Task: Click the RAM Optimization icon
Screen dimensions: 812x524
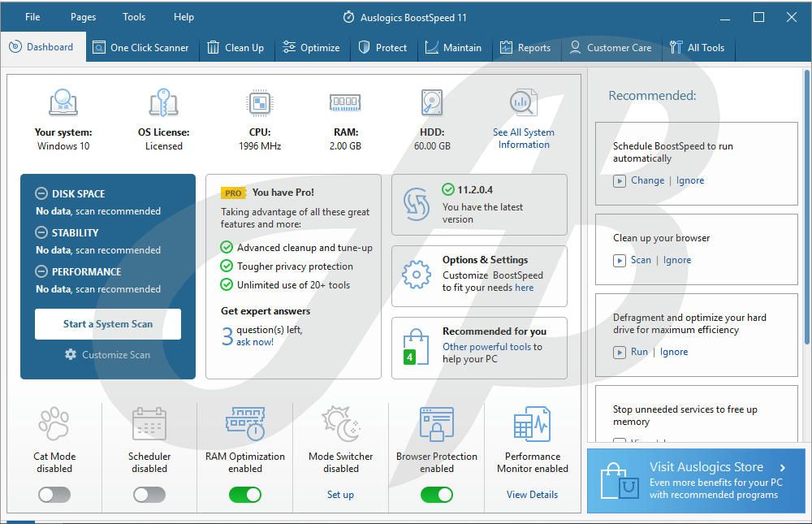Action: 245,424
